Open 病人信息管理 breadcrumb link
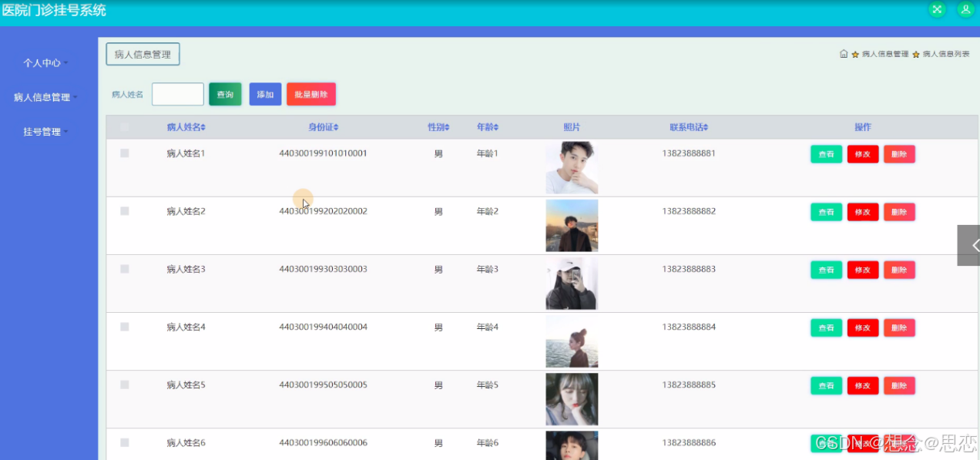 click(x=885, y=54)
